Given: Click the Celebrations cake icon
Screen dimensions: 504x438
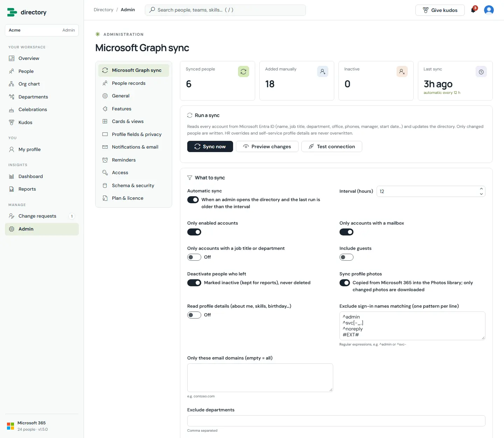Looking at the screenshot, I should point(12,110).
